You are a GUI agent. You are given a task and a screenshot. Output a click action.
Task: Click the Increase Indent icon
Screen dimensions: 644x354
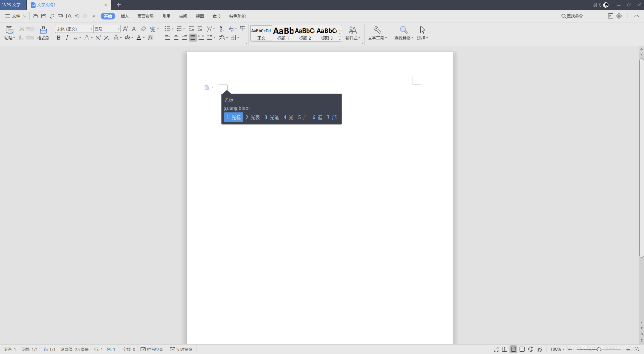click(200, 29)
